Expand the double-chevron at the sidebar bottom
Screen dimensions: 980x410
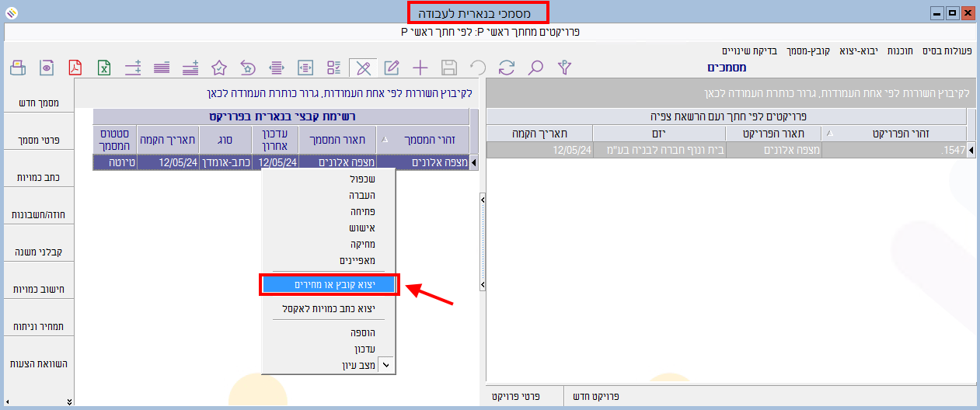[x=69, y=401]
